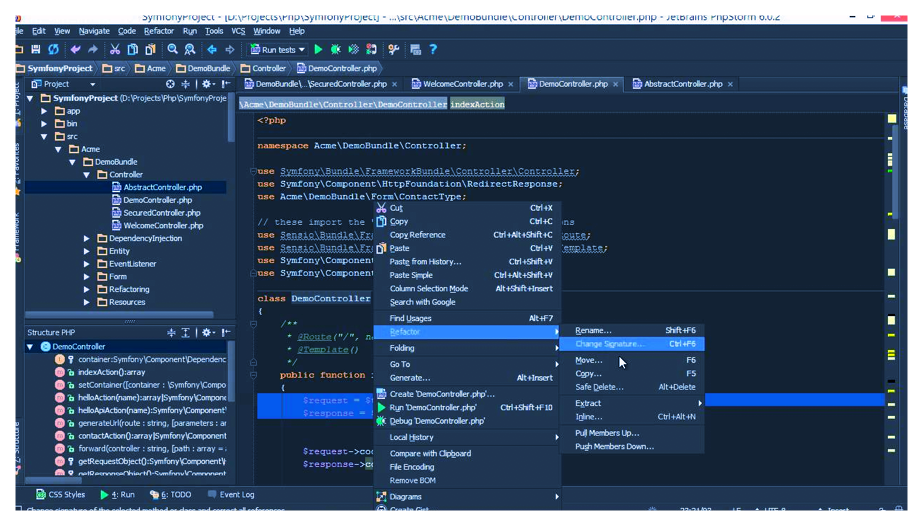Open the 4: Run tool window

tap(118, 495)
